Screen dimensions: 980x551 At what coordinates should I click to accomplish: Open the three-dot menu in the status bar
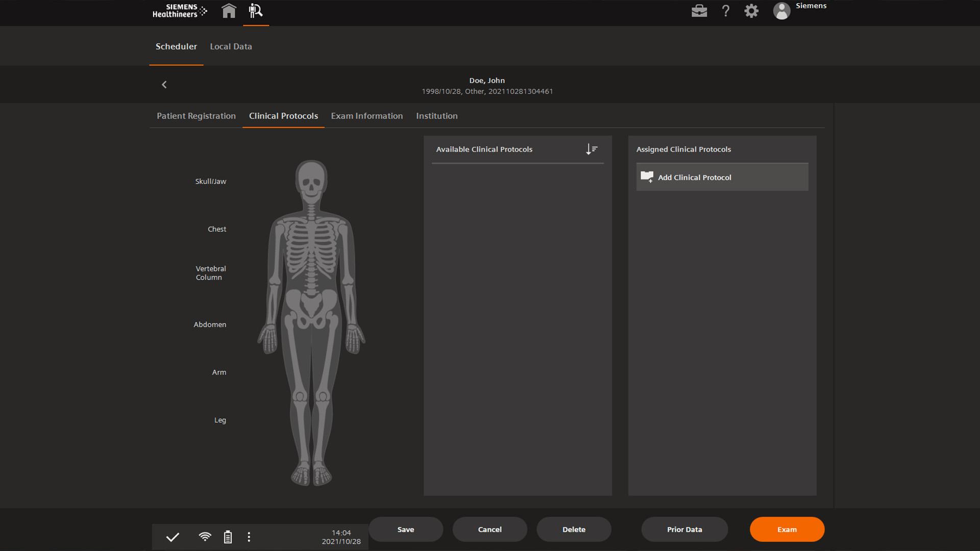click(x=249, y=537)
